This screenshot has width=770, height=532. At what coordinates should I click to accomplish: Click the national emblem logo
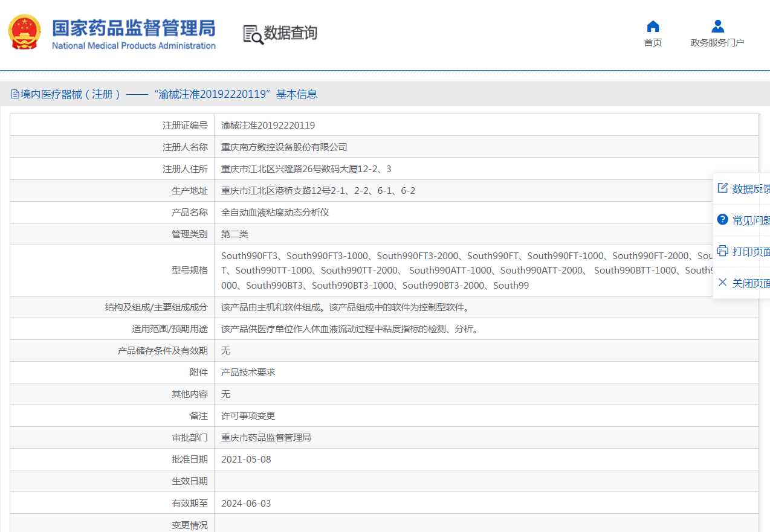click(x=25, y=32)
